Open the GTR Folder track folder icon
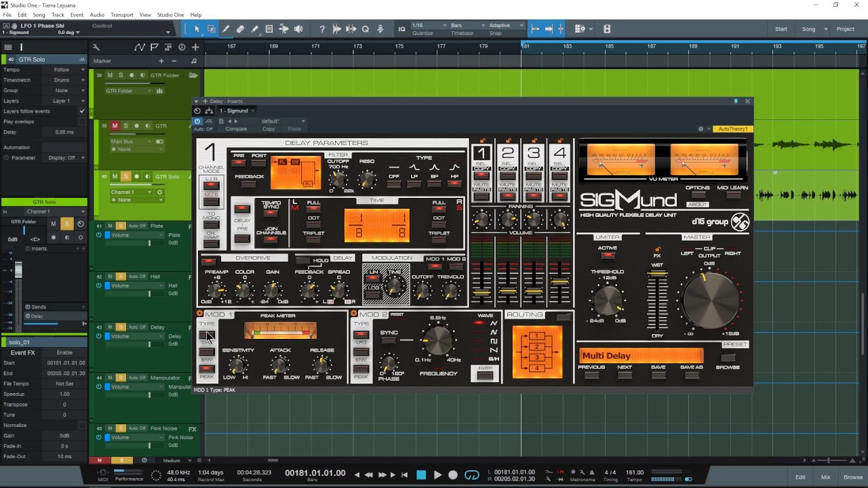 pyautogui.click(x=193, y=75)
